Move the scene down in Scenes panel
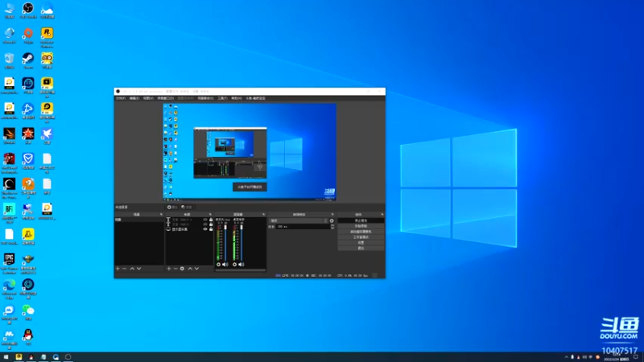 click(138, 269)
